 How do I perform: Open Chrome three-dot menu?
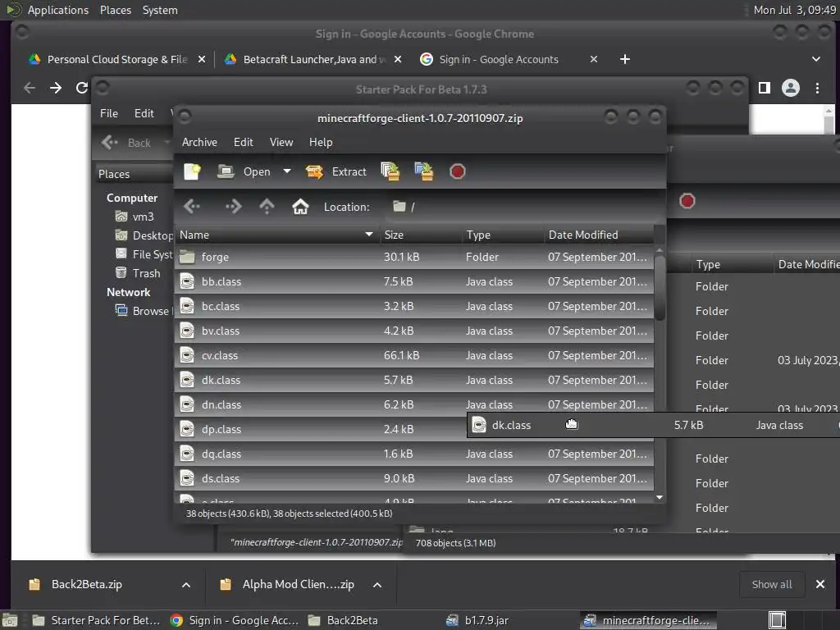coord(817,88)
